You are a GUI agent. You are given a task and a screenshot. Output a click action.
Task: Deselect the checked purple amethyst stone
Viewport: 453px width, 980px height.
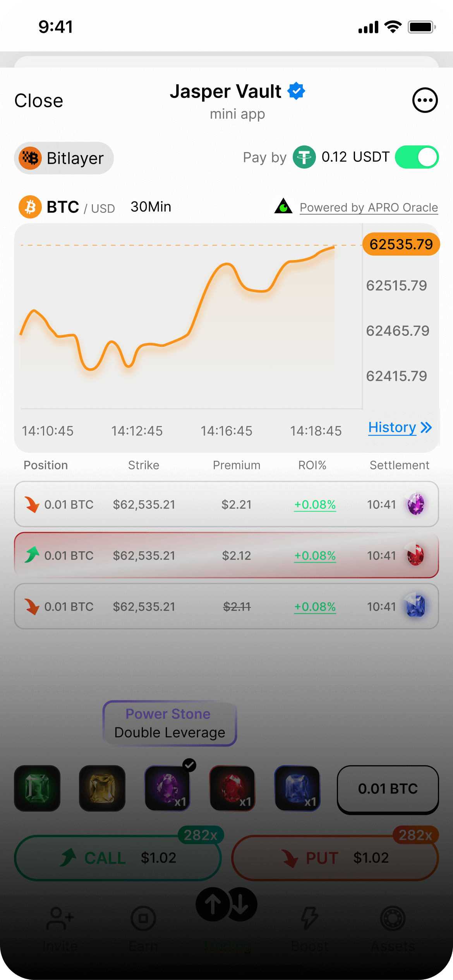tap(167, 788)
